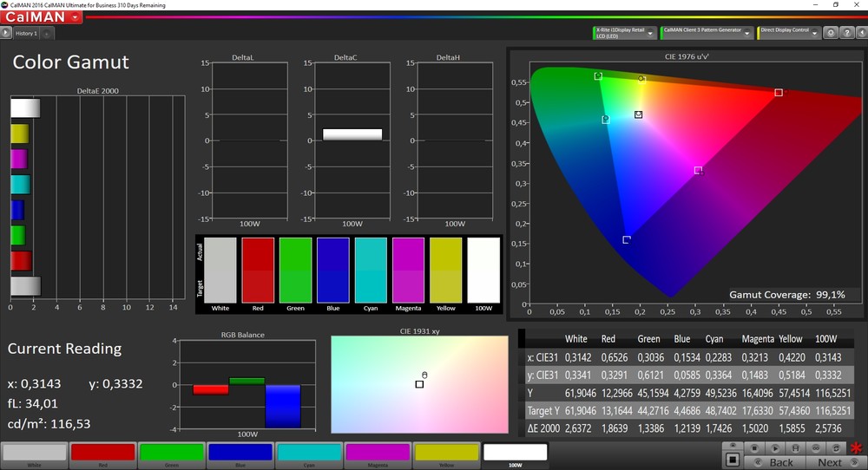Viewport: 868px width, 470px height.
Task: Select the Red swatch in bottom strip
Action: [102, 452]
